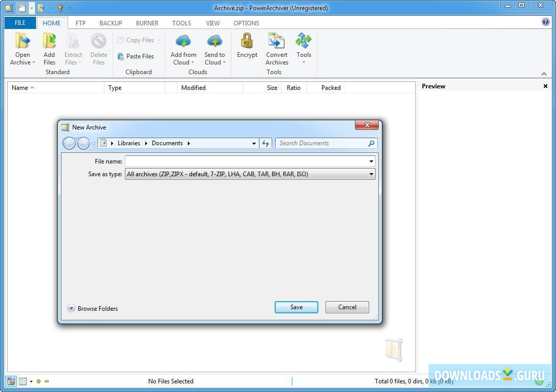The image size is (556, 392).
Task: Expand the Add from Cloud dropdown arrow
Action: [x=193, y=63]
